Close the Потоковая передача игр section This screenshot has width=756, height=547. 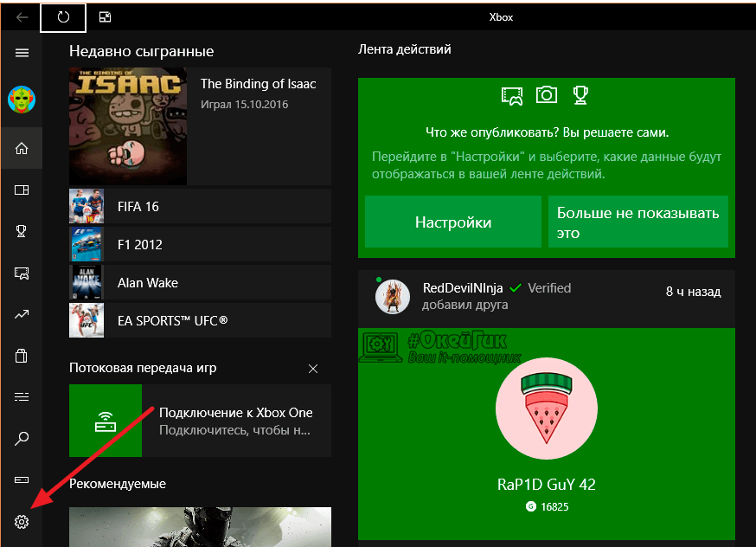coord(313,369)
